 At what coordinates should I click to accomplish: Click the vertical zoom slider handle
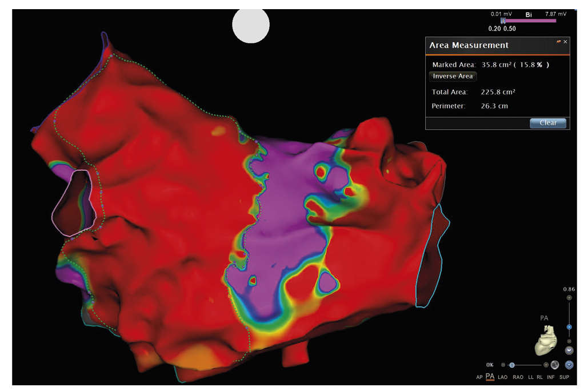coord(569,327)
